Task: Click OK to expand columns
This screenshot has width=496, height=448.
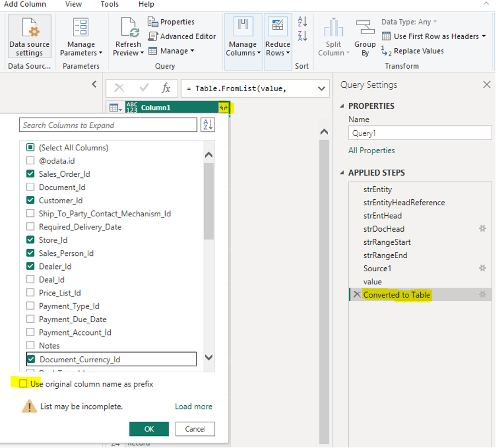Action: [x=149, y=429]
